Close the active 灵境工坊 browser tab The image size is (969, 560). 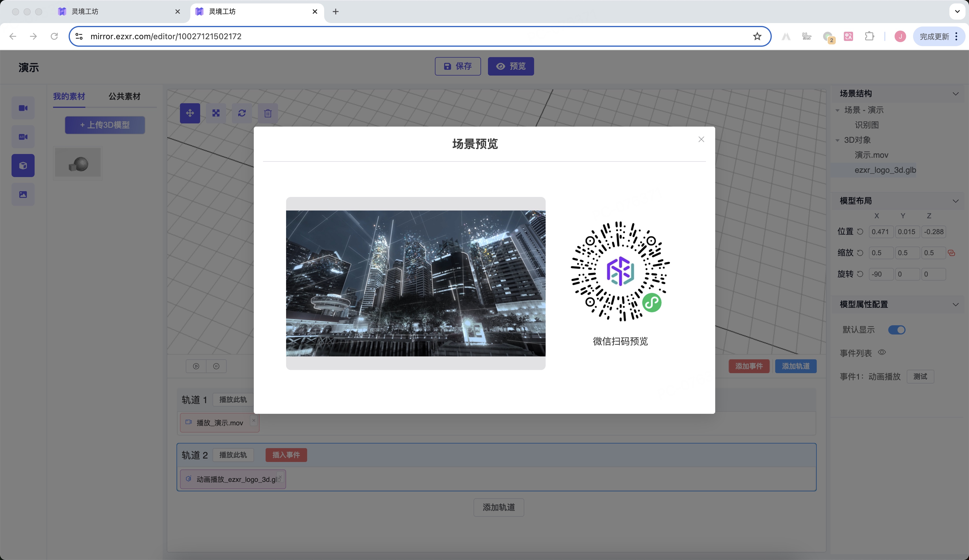click(x=315, y=12)
